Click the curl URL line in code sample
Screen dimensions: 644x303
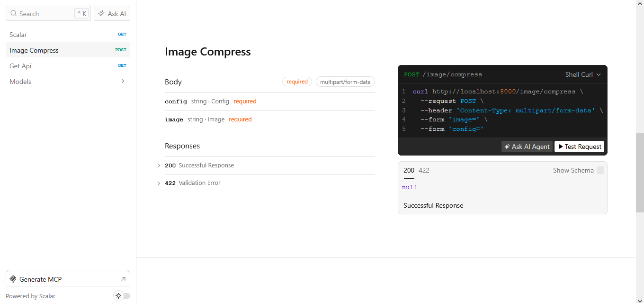[498, 92]
